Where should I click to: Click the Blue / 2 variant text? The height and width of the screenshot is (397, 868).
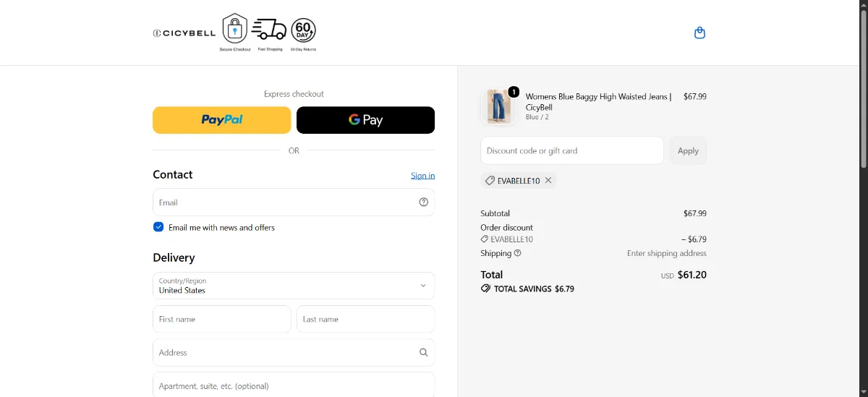537,117
